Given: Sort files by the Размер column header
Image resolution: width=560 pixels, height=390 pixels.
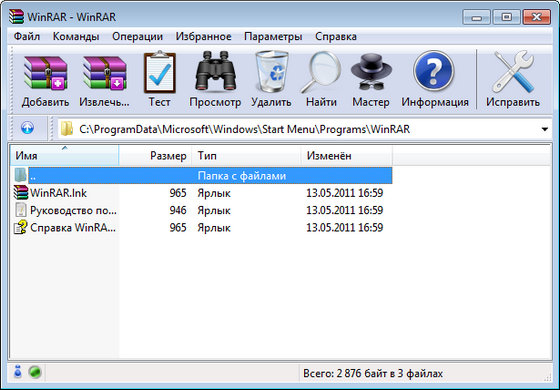Looking at the screenshot, I should (155, 155).
